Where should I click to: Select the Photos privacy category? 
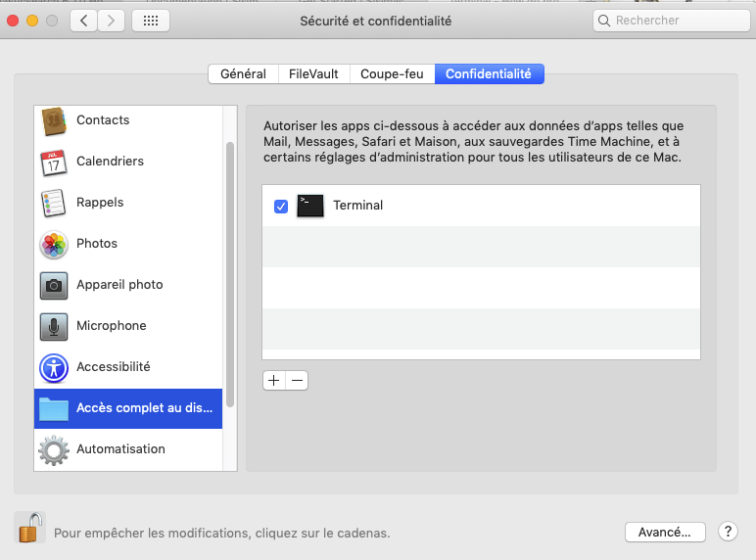coord(96,244)
